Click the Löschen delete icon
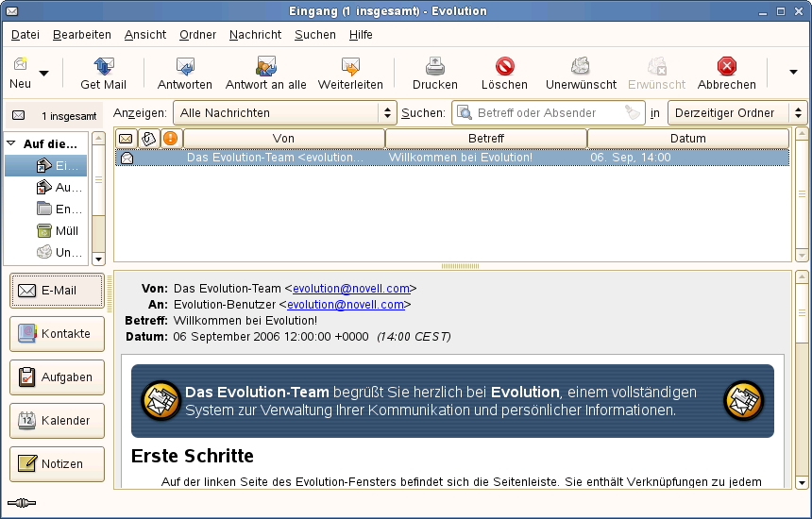 coord(504,66)
